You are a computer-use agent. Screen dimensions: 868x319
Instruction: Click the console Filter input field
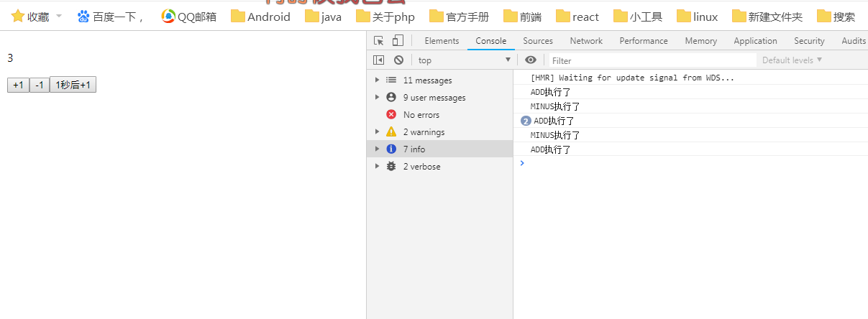pos(652,60)
